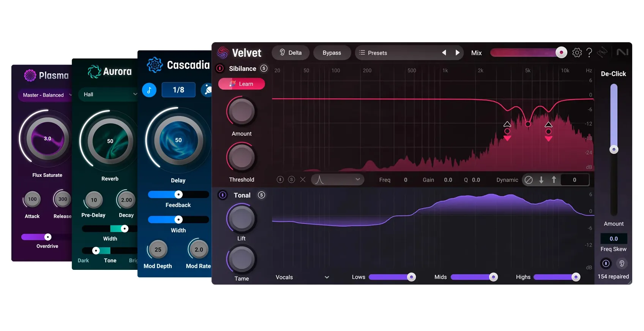This screenshot has width=644, height=331.
Task: Click the Cascadia Feedback slider handle
Action: click(x=178, y=195)
